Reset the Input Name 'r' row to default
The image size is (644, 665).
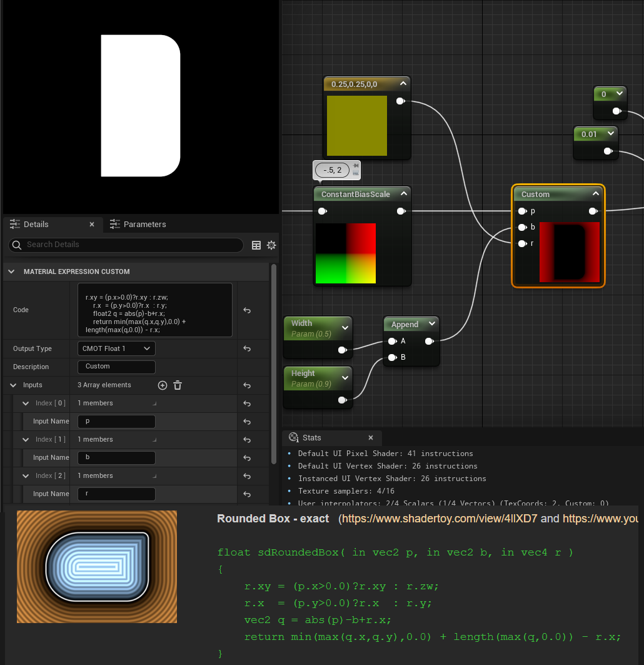point(247,494)
